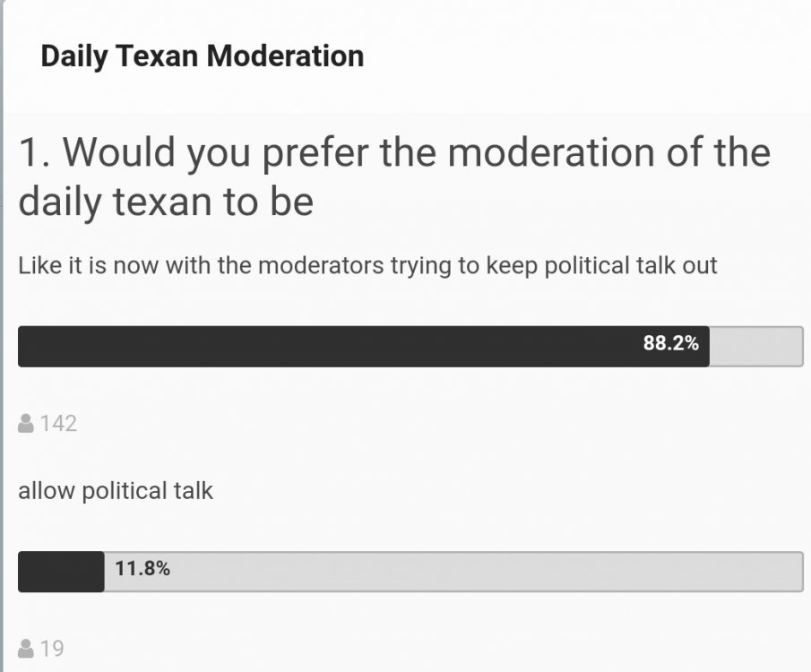Click the person icon beside 142 votes
811x672 pixels.
click(26, 423)
